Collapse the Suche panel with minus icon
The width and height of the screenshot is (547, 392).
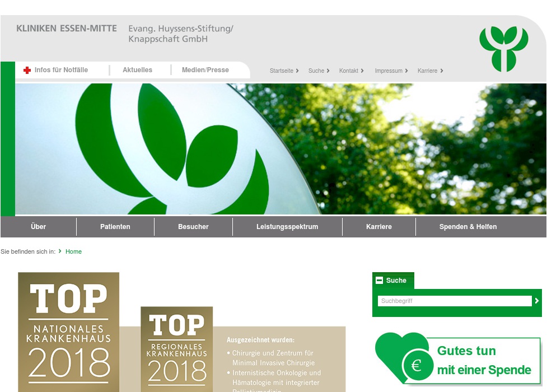click(380, 280)
